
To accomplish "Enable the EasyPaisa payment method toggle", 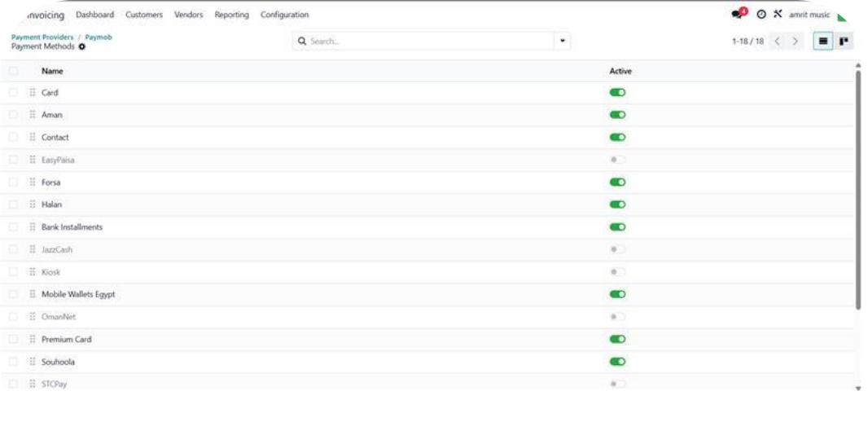I will pyautogui.click(x=617, y=160).
